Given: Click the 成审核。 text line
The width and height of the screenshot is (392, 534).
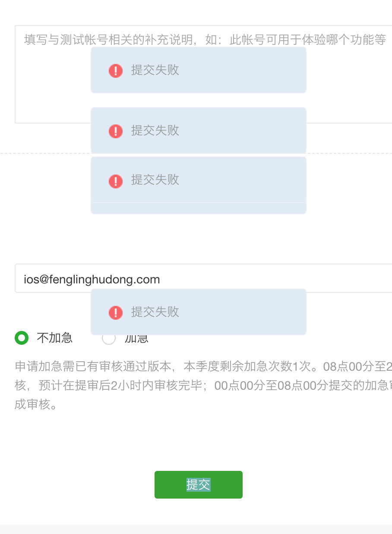Looking at the screenshot, I should click(36, 405).
